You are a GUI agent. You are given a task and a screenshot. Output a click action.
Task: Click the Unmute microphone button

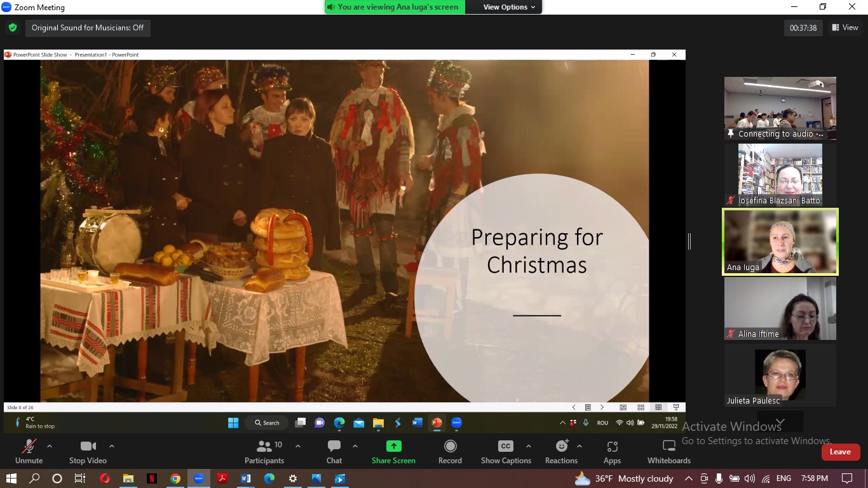point(29,452)
